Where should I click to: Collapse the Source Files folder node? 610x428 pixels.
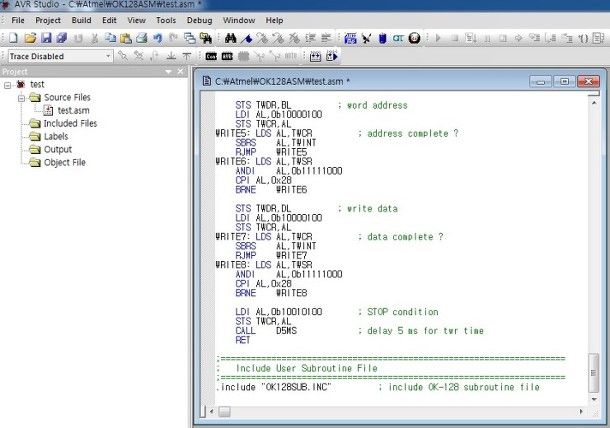(21, 98)
